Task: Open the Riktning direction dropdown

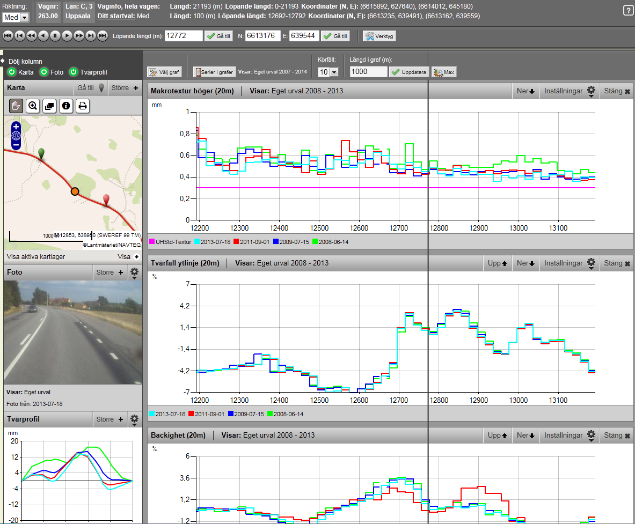Action: click(15, 17)
